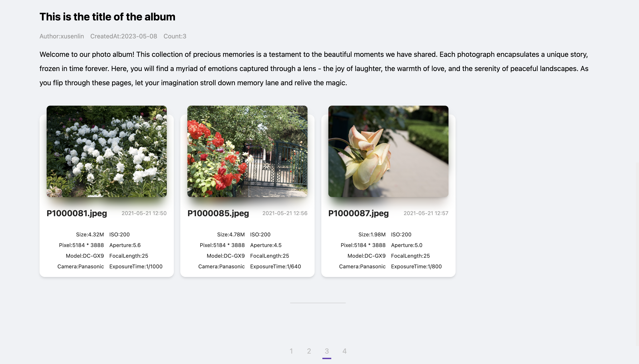639x364 pixels.
Task: Click Camera:Panasonic in P1000081.jpeg card
Action: (x=81, y=267)
